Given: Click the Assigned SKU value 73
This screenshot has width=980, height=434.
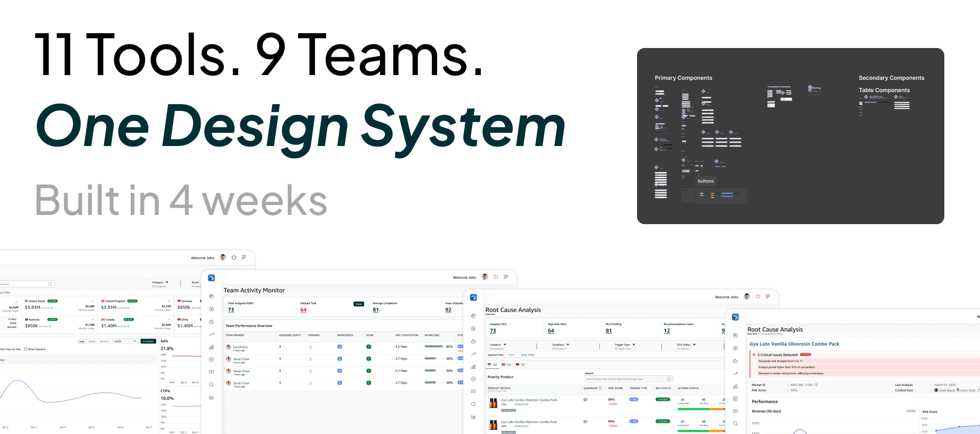Looking at the screenshot, I should (x=493, y=331).
